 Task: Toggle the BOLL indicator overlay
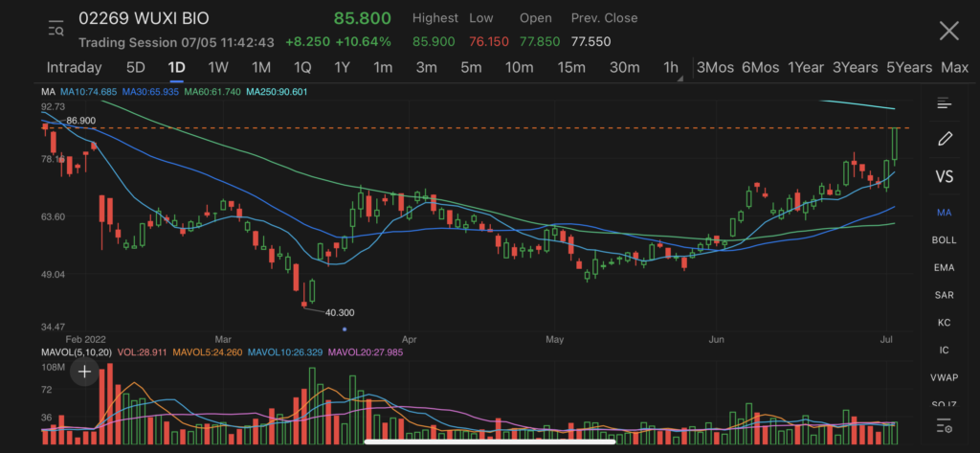point(944,240)
